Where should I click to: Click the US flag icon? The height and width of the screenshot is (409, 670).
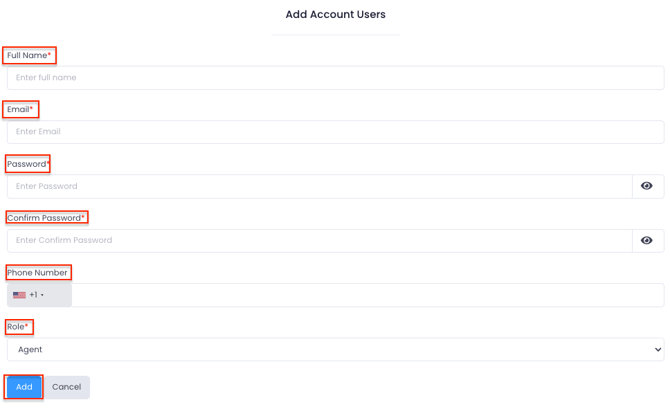coord(19,295)
